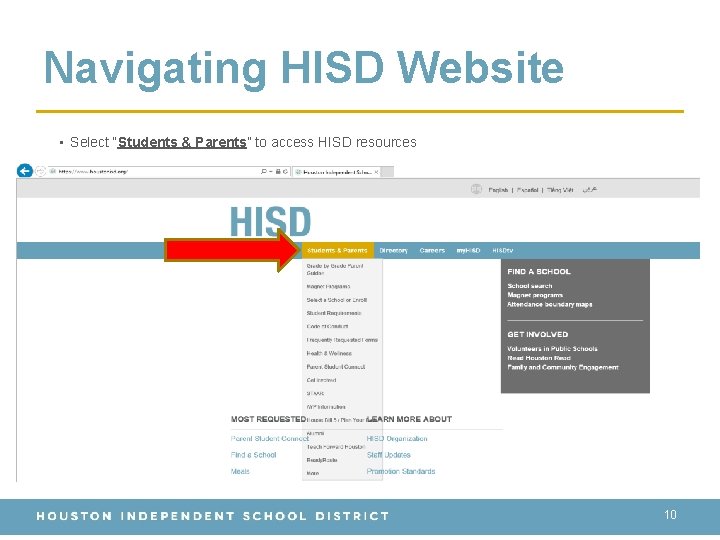Select Code of Conduct in dropdown
The width and height of the screenshot is (720, 540).
point(327,326)
